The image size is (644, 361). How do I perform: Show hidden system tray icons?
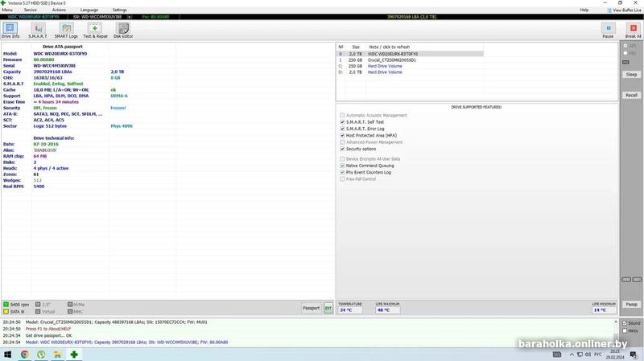tap(572, 355)
